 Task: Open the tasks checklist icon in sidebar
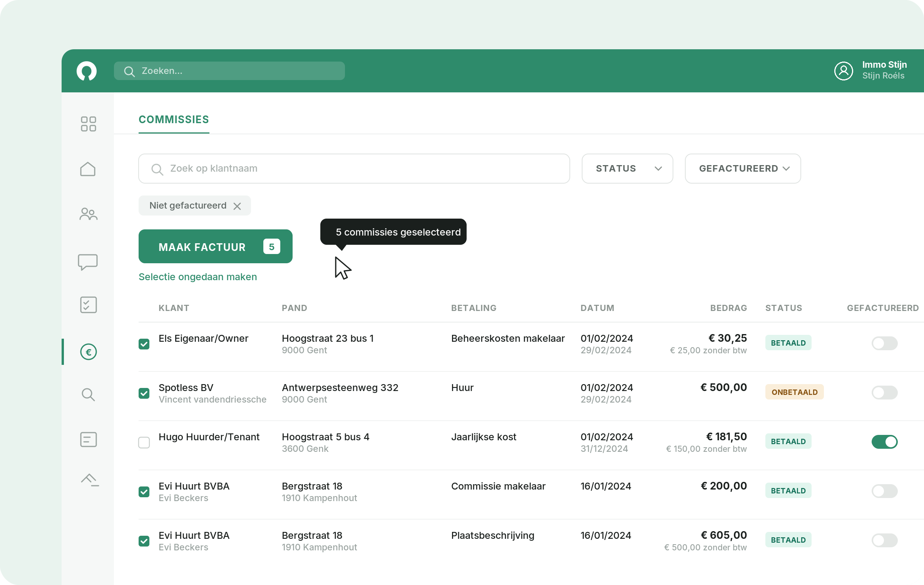88,305
